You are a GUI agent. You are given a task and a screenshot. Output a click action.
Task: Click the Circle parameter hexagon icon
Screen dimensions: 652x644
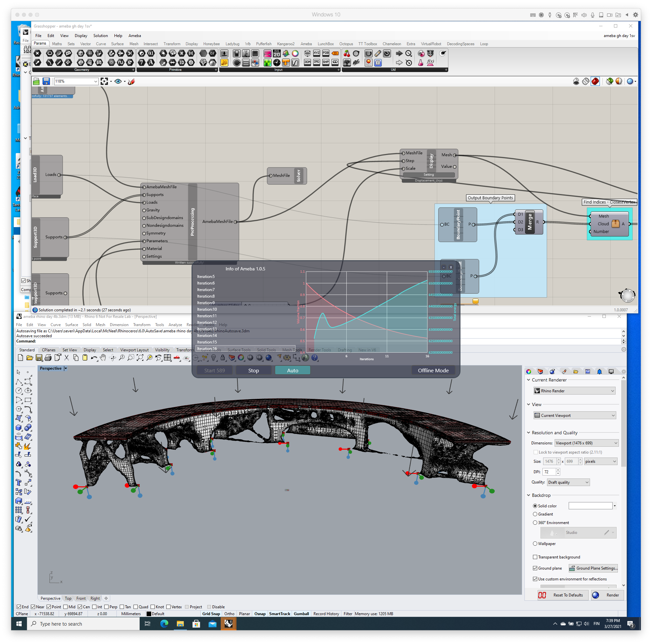pyautogui.click(x=50, y=53)
